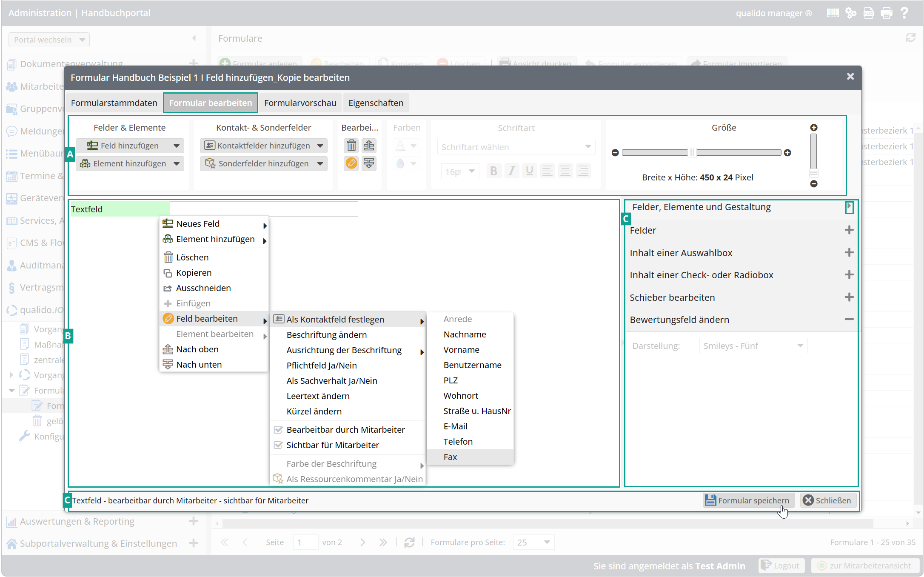Toggle Bearbeitbar durch Mitarbeiter checkbox

point(278,430)
